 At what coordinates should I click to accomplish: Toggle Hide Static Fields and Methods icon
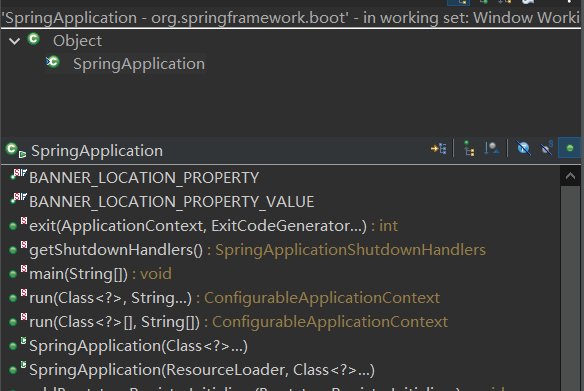coord(546,149)
